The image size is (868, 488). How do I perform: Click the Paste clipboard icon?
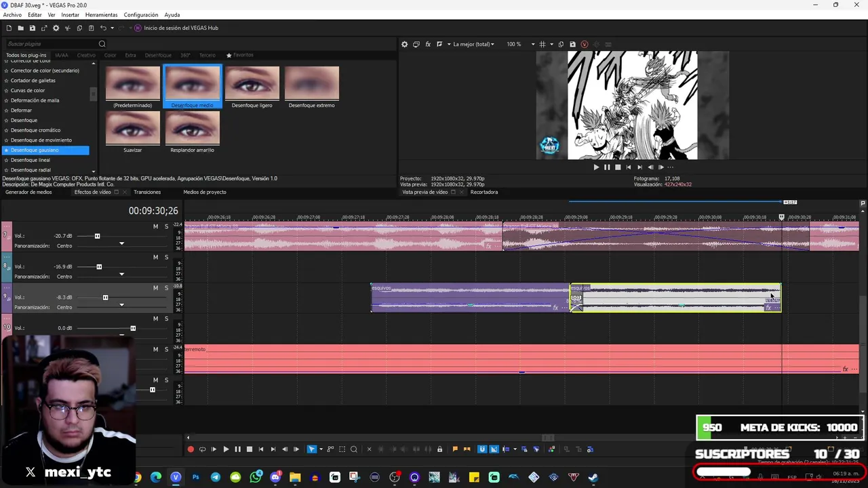click(91, 28)
